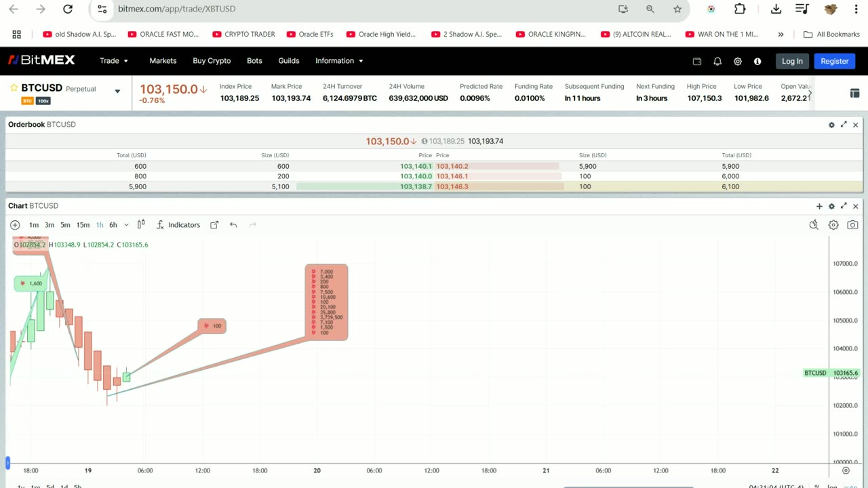Click the compare/add symbol circle-plus icon
The height and width of the screenshot is (488, 868).
pos(15,225)
